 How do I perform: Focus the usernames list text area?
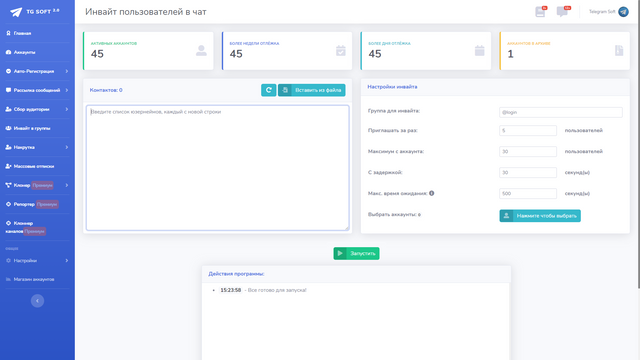(x=218, y=168)
